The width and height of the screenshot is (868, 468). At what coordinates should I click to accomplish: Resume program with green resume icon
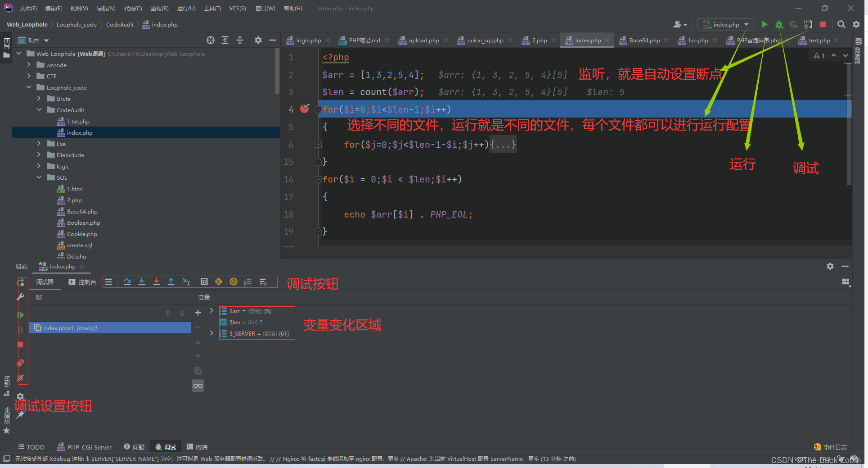[21, 315]
